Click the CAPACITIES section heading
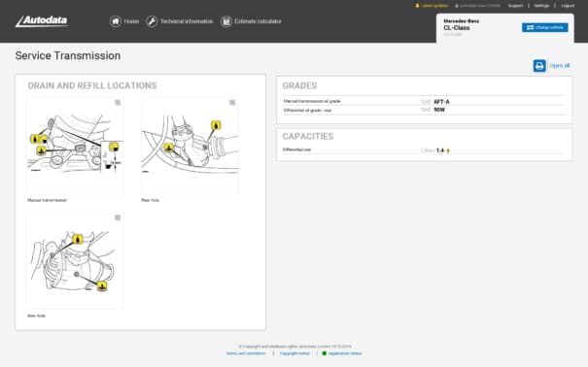This screenshot has width=588, height=367. pyautogui.click(x=308, y=136)
